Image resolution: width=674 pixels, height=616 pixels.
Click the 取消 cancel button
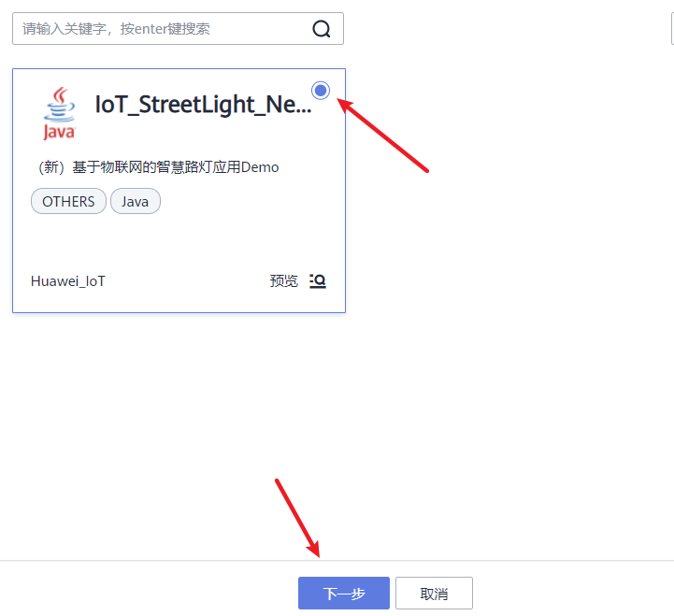[x=434, y=594]
